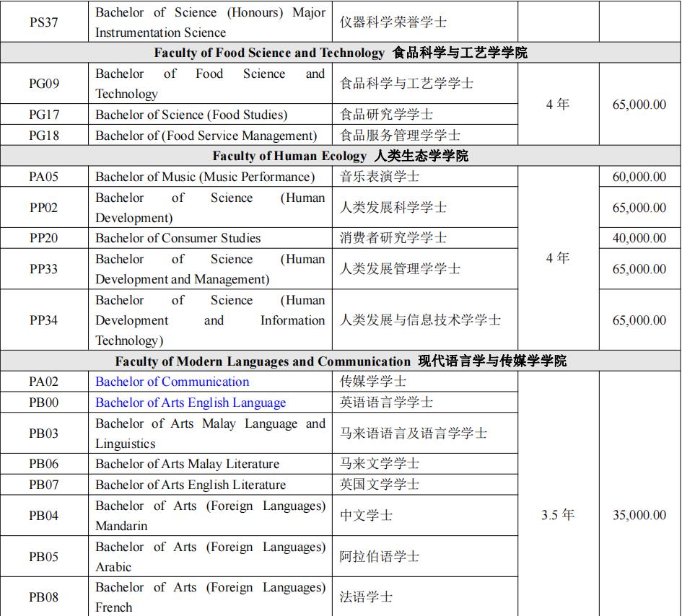The height and width of the screenshot is (616, 682).
Task: Click the 40,000.00 fee for Consumer Studies
Action: [x=639, y=238]
